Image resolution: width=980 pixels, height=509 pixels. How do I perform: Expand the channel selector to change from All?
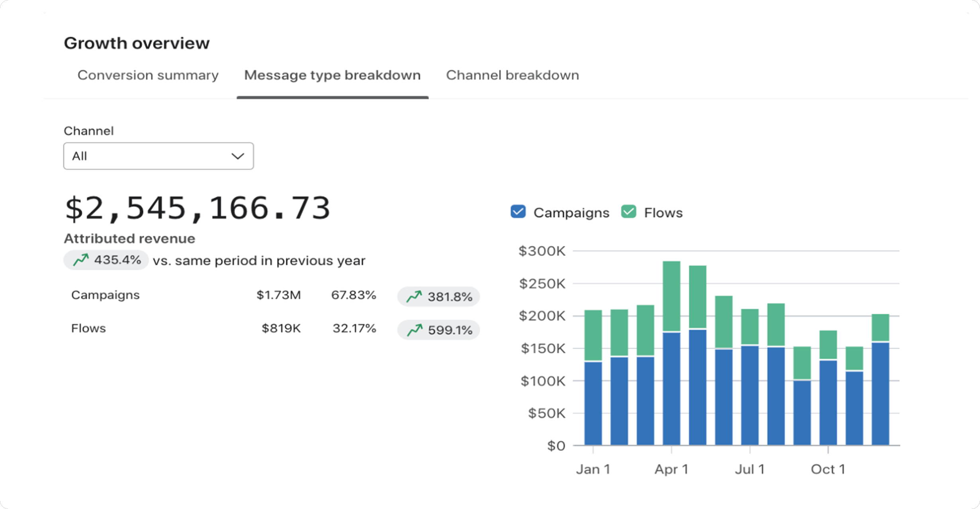click(x=158, y=156)
